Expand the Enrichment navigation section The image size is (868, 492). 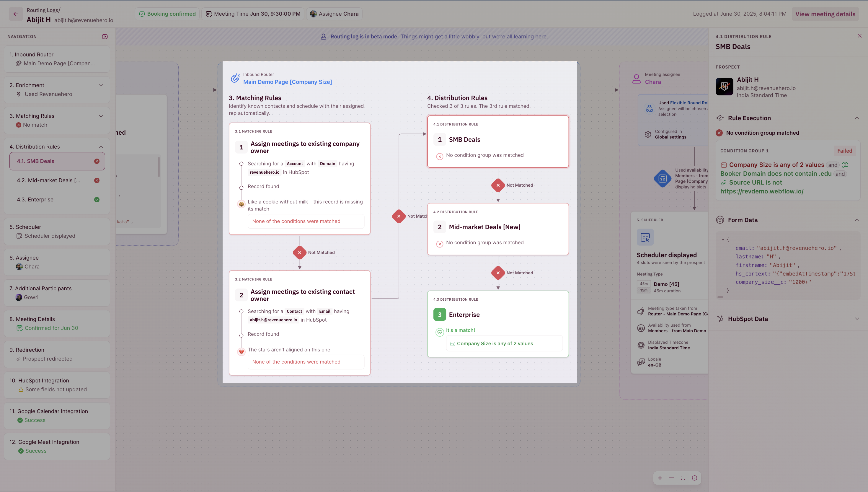pyautogui.click(x=101, y=85)
